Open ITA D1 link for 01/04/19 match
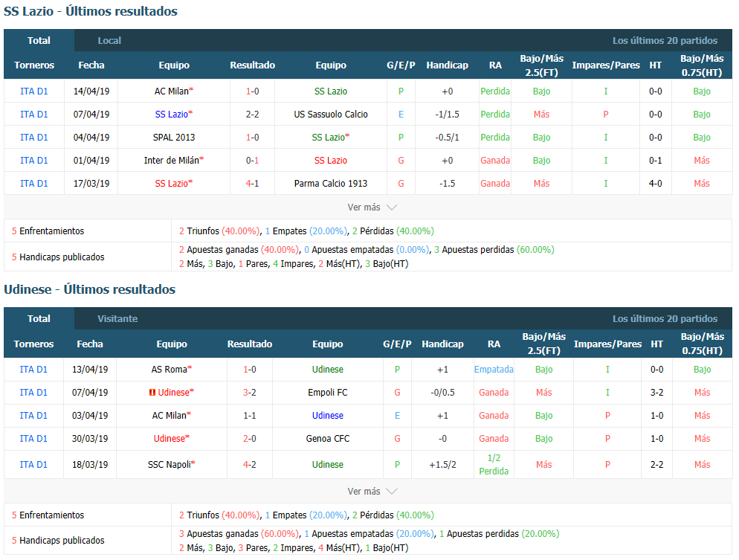Screen dimensions: 739x560 coord(34,161)
